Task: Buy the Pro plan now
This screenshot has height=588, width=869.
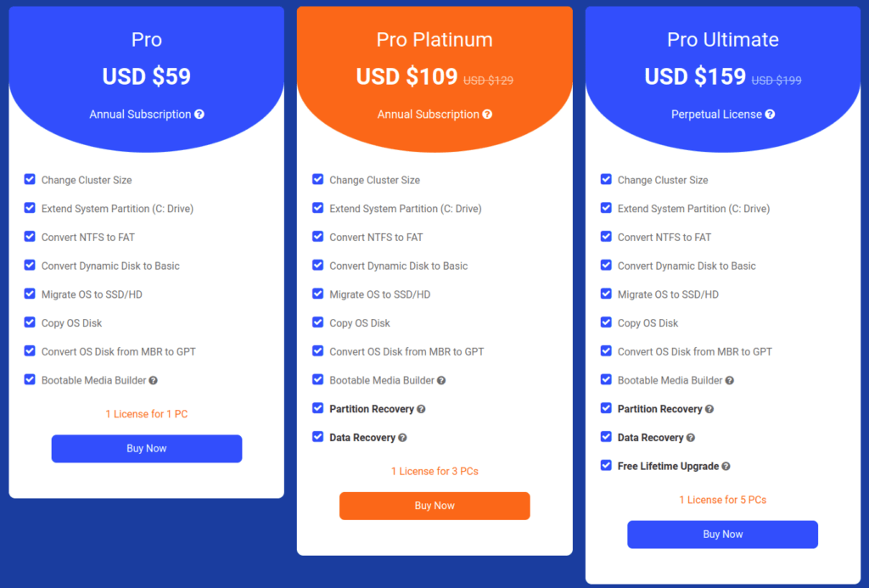Action: click(x=147, y=448)
